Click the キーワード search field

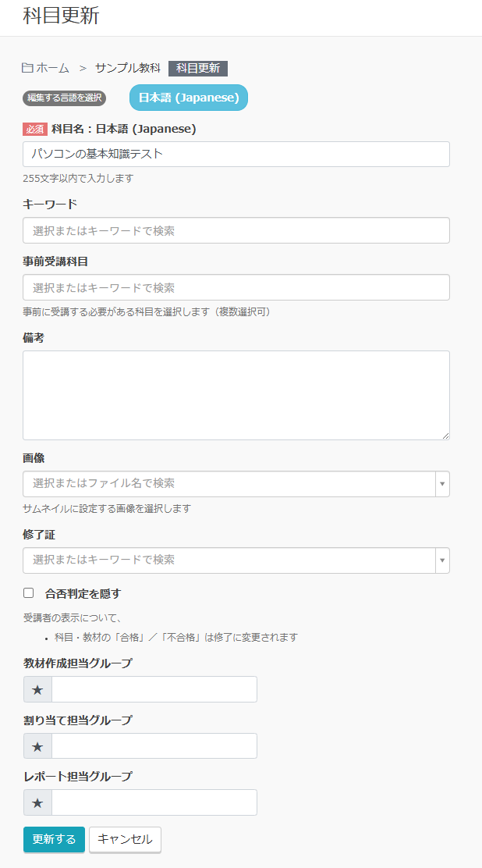pos(236,230)
